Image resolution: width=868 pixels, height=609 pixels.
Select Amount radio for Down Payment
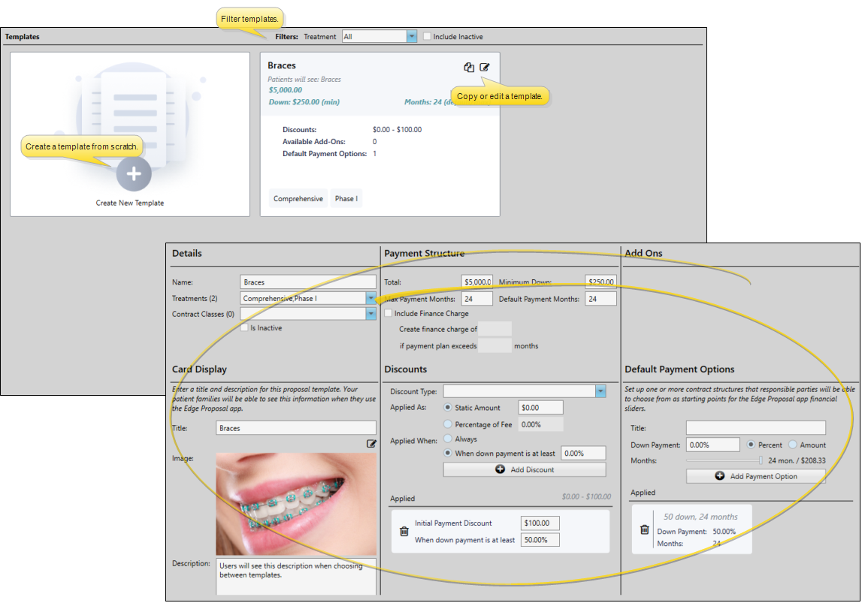click(793, 445)
